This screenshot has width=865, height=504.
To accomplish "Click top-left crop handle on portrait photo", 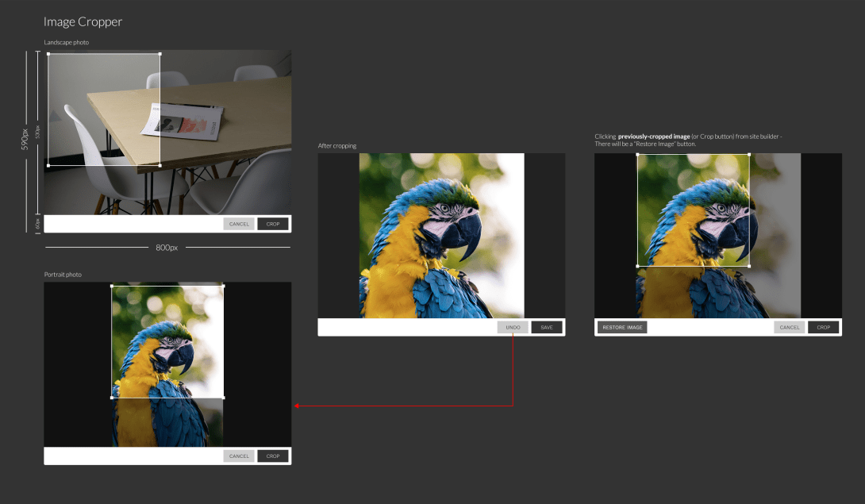I will coord(112,286).
